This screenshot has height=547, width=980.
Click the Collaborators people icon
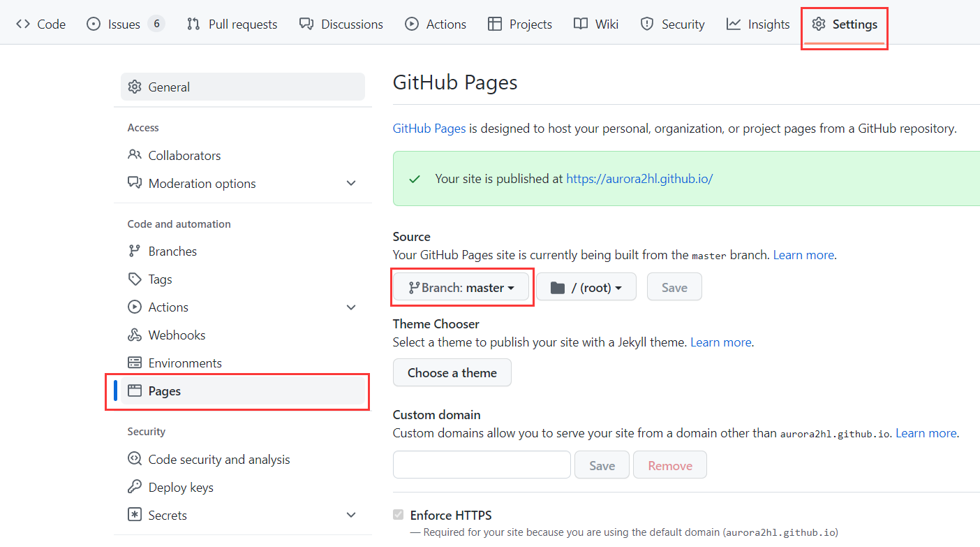pyautogui.click(x=135, y=155)
